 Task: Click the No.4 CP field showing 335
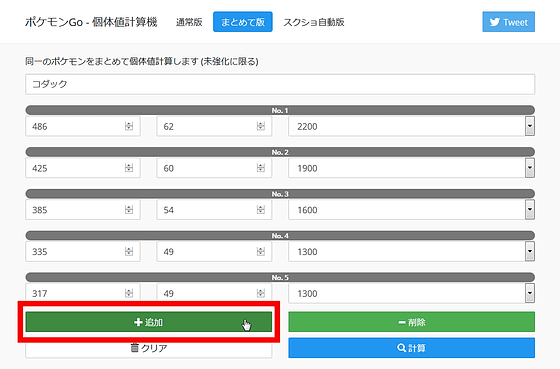tap(83, 251)
